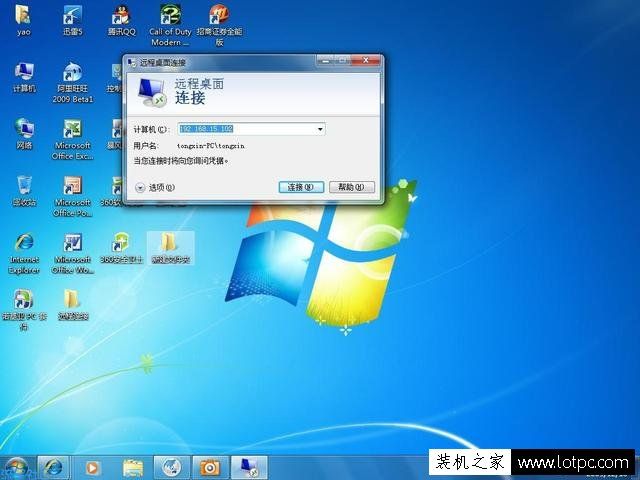Open Internet Explorer from the taskbar
The height and width of the screenshot is (480, 640).
click(53, 468)
